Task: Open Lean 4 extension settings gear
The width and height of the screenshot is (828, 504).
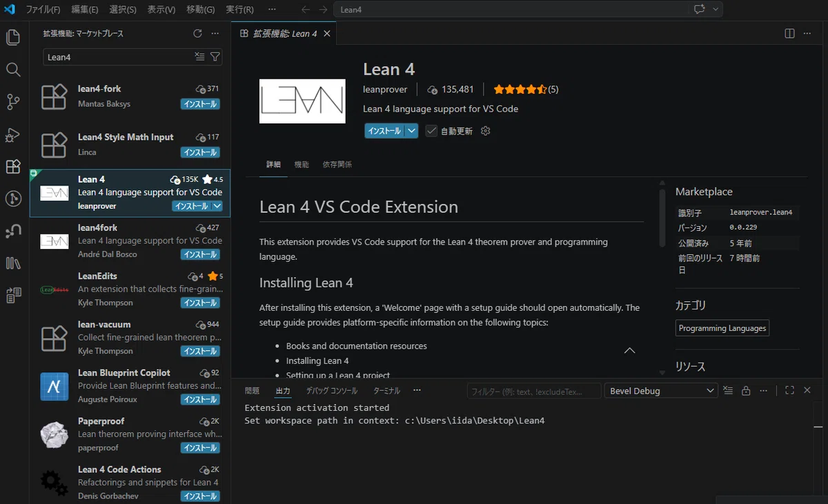Action: click(485, 131)
